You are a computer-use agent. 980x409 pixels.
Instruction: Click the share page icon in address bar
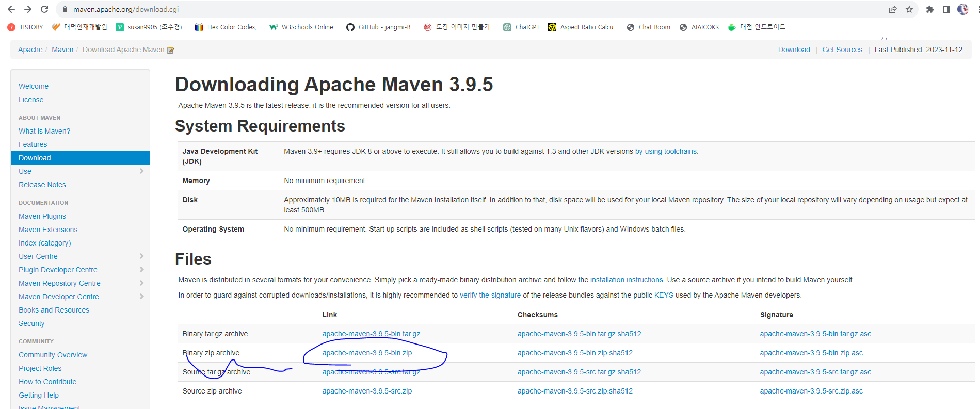893,9
